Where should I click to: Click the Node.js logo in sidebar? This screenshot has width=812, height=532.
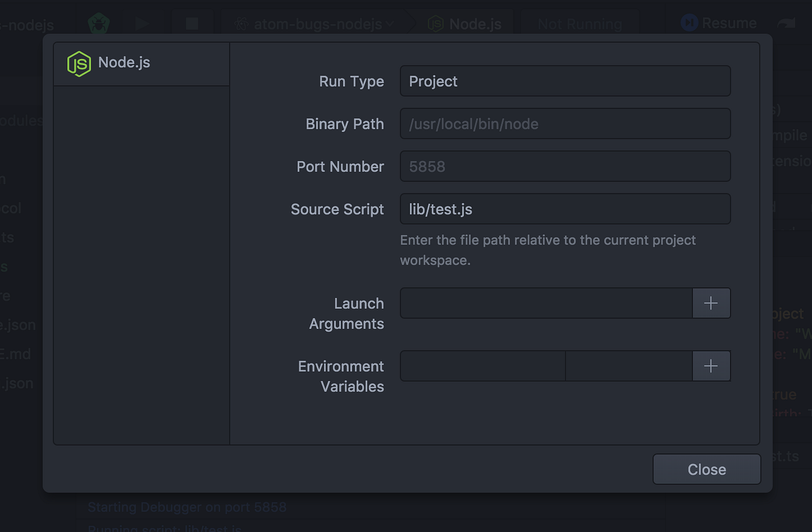[79, 64]
